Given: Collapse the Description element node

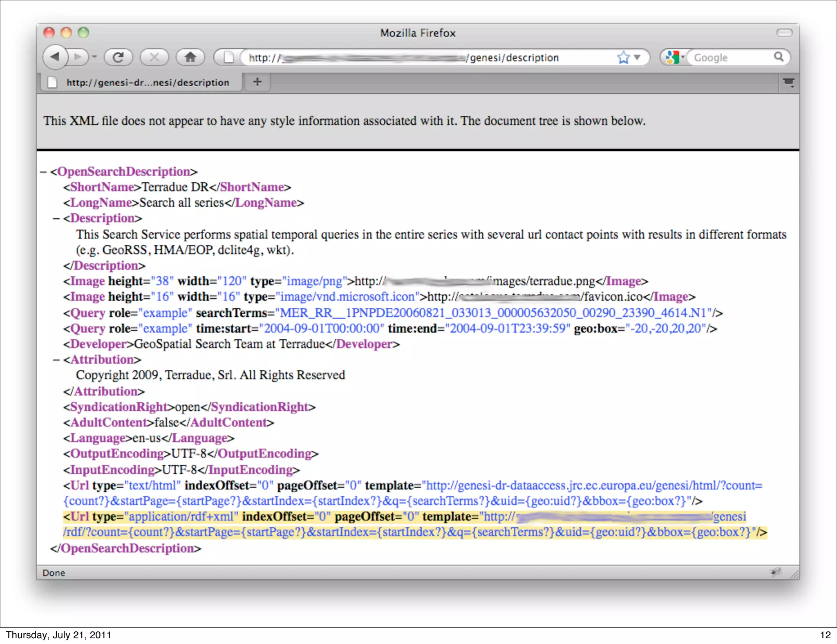Looking at the screenshot, I should [56, 219].
